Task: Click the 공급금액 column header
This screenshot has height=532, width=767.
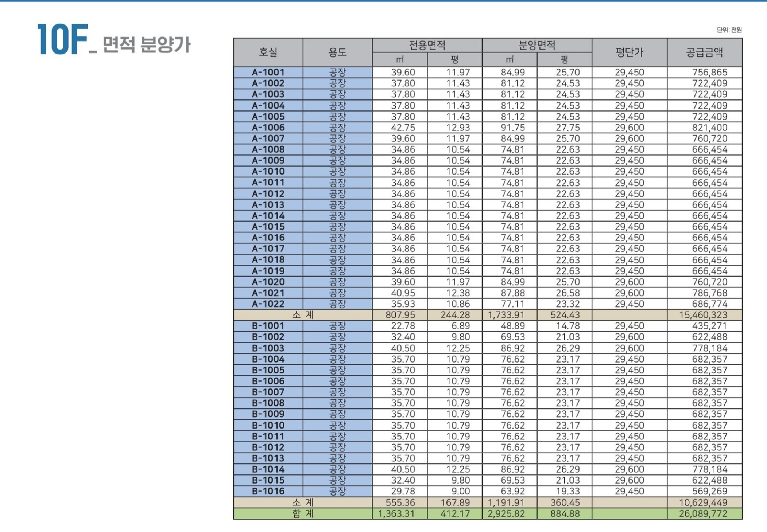Action: [705, 52]
